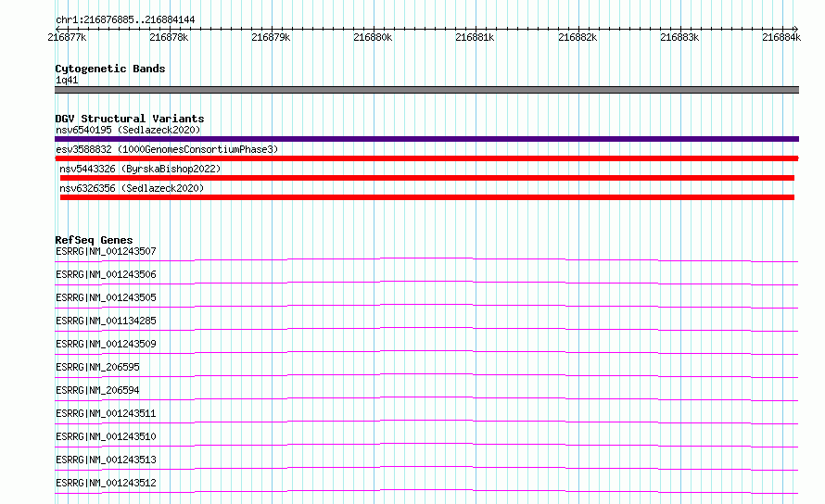Open variant label nsv5443326 (ByrskaBishop2022)

[x=140, y=169]
